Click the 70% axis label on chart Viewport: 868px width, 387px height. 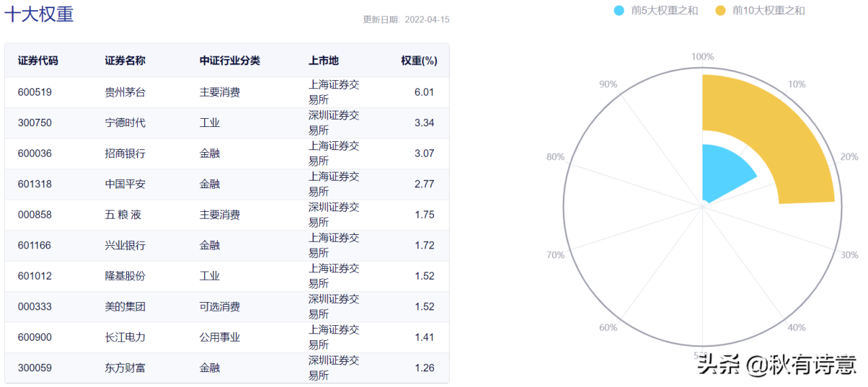pos(555,255)
